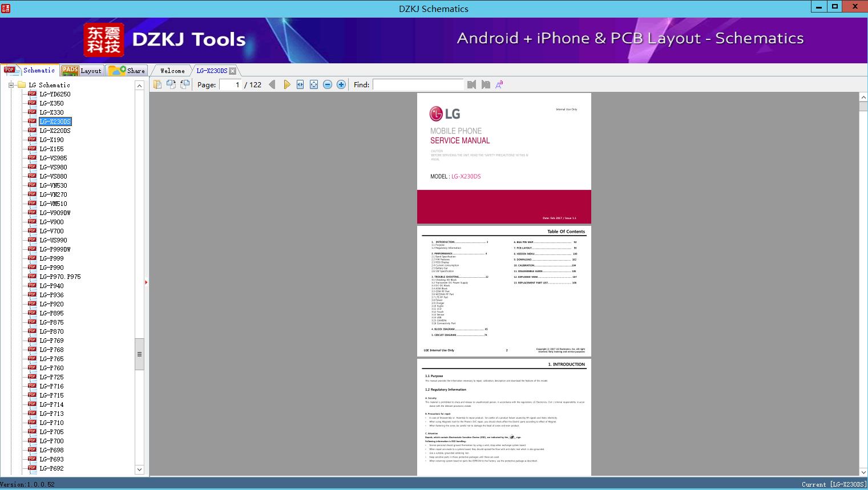Image resolution: width=868 pixels, height=490 pixels.
Task: Open the LG-P725 schematic
Action: tap(51, 377)
